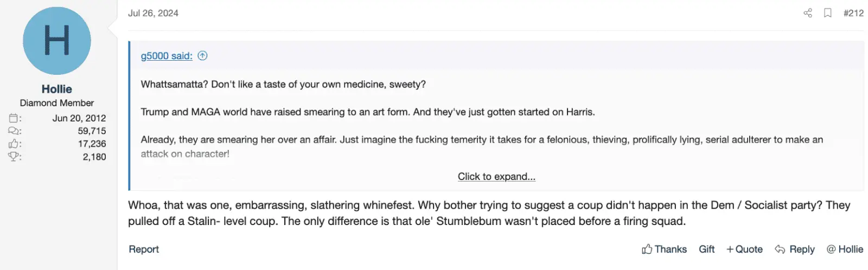This screenshot has height=270, width=868.
Task: Click the Jul 26, 2024 post date
Action: (x=153, y=13)
